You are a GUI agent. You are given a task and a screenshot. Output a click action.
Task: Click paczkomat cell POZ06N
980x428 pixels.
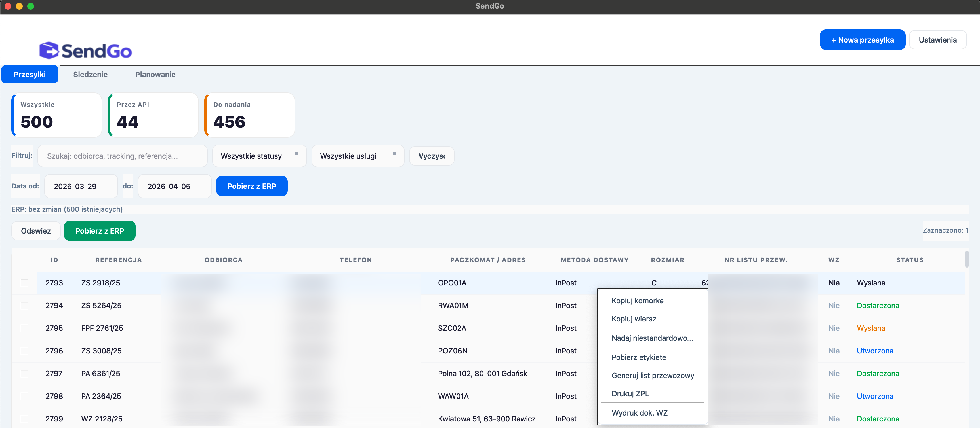click(453, 351)
